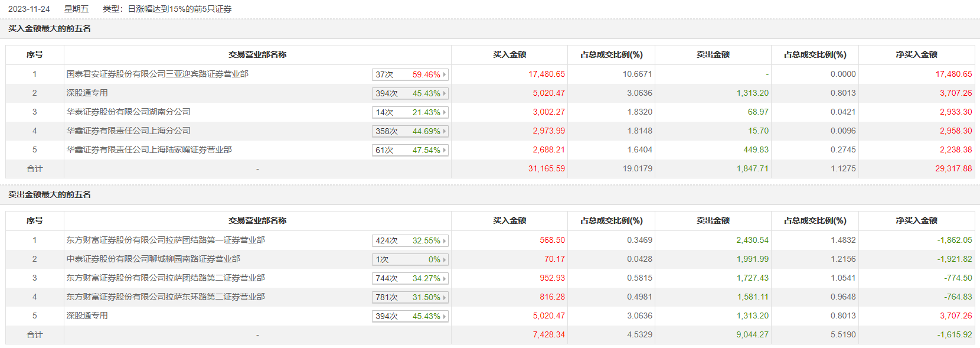980x348 pixels.
Task: Open 东方财富证券拉萨东环路第二证券营业部 link
Action: pyautogui.click(x=165, y=297)
